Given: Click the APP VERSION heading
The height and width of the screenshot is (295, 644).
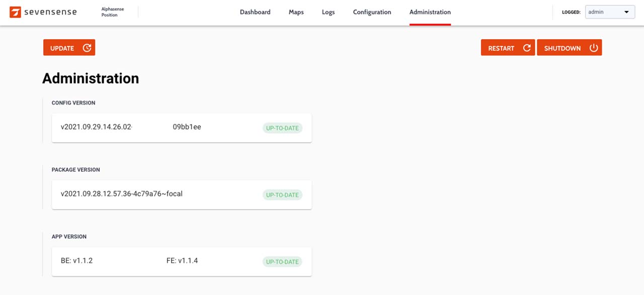Looking at the screenshot, I should pyautogui.click(x=69, y=237).
